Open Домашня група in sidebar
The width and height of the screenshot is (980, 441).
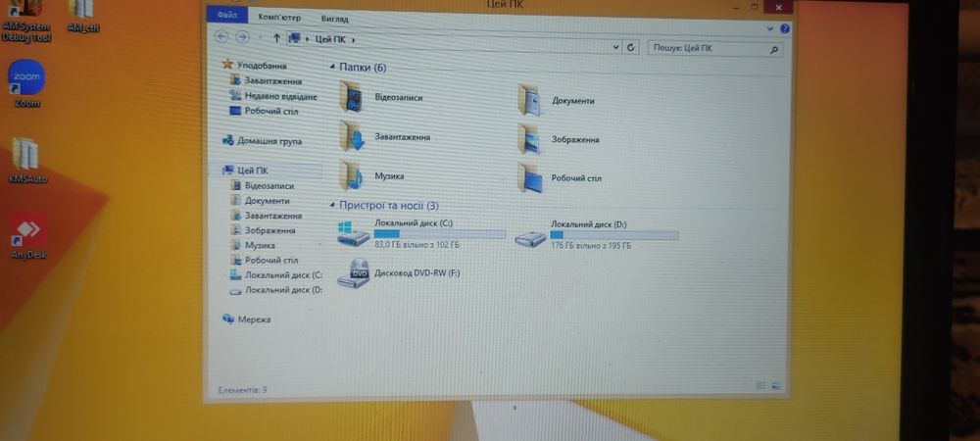263,141
